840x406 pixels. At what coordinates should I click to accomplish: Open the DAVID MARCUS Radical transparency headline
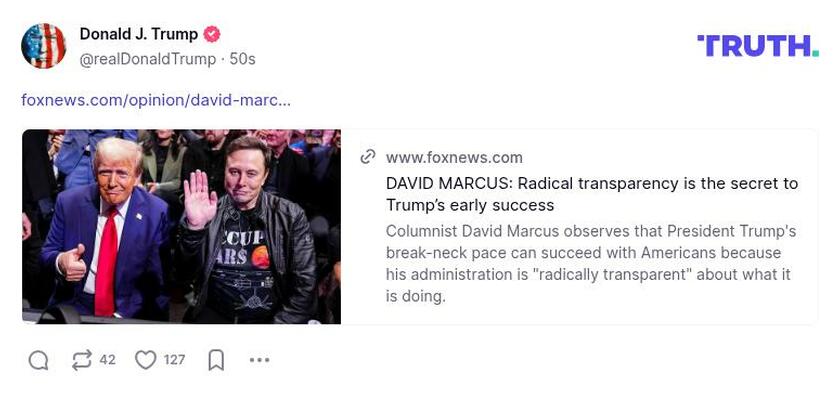[x=592, y=194]
